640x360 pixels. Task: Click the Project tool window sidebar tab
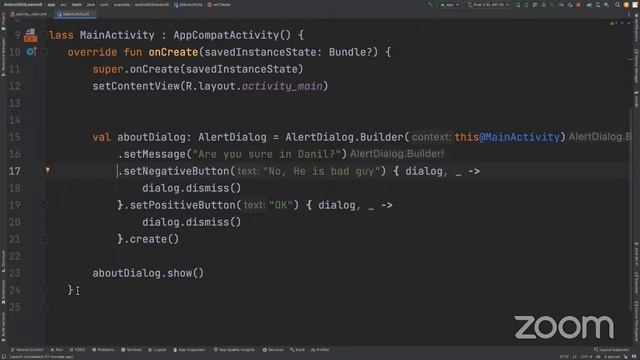3,21
